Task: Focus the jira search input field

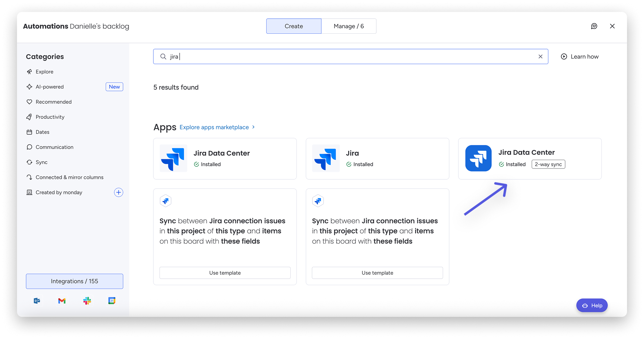Action: [x=350, y=56]
